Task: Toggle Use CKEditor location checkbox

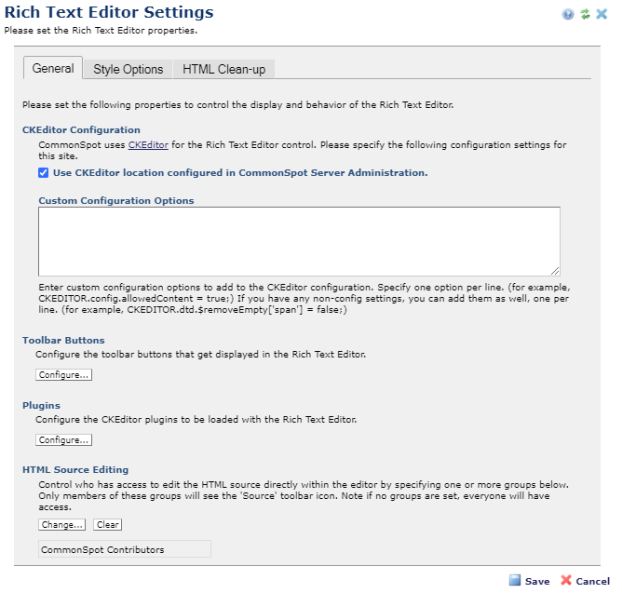Action: pyautogui.click(x=44, y=173)
